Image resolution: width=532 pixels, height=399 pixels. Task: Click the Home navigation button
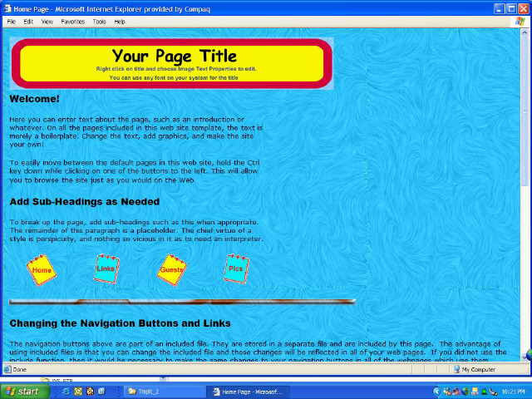tap(41, 270)
